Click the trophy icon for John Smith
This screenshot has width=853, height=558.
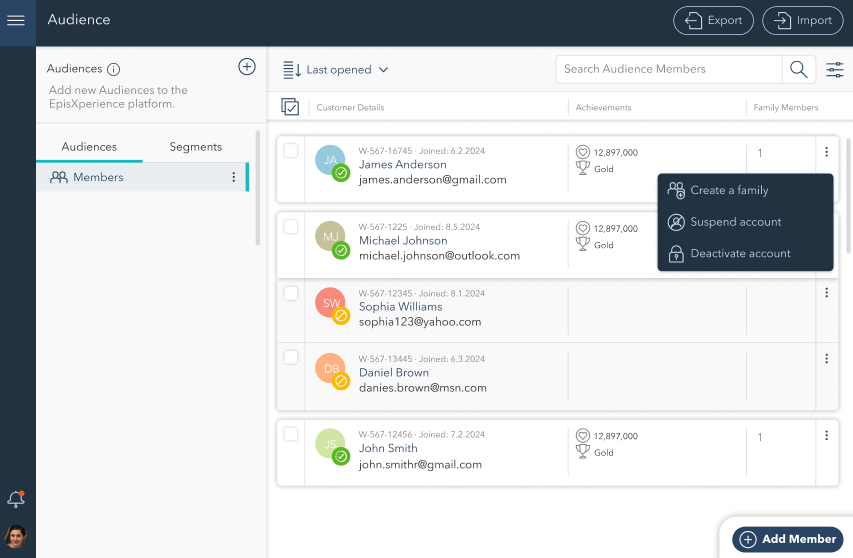583,451
